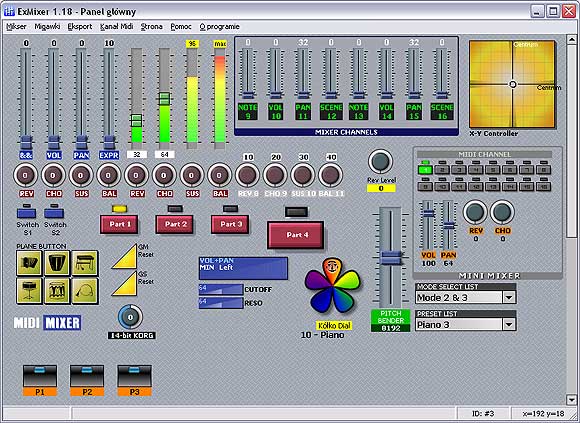Click the green fader labeled 64

pyautogui.click(x=165, y=99)
